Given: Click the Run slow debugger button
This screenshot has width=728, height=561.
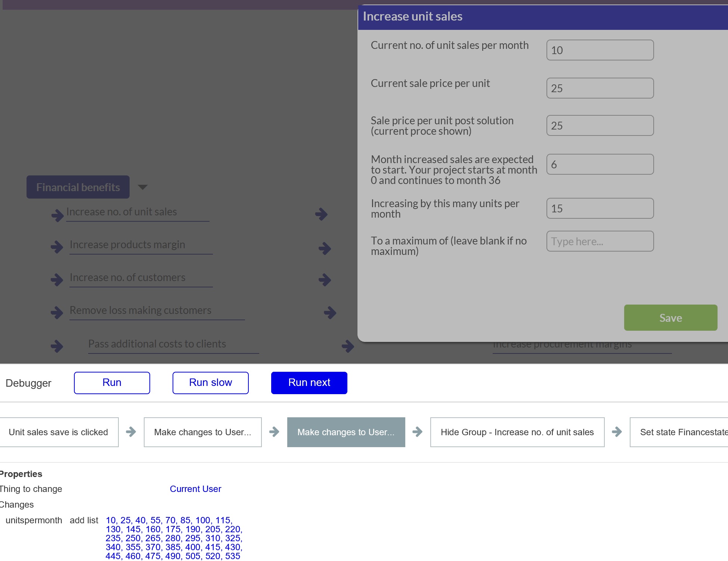Looking at the screenshot, I should pos(210,383).
